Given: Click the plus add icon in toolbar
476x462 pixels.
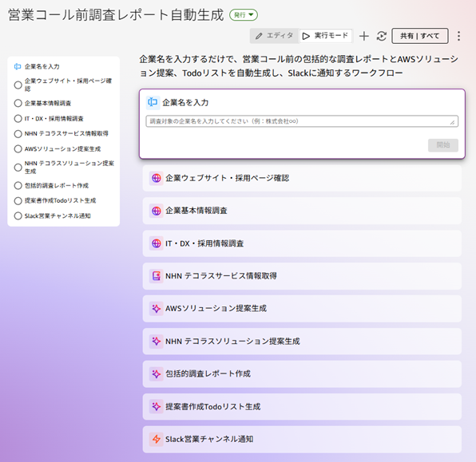Looking at the screenshot, I should click(364, 36).
